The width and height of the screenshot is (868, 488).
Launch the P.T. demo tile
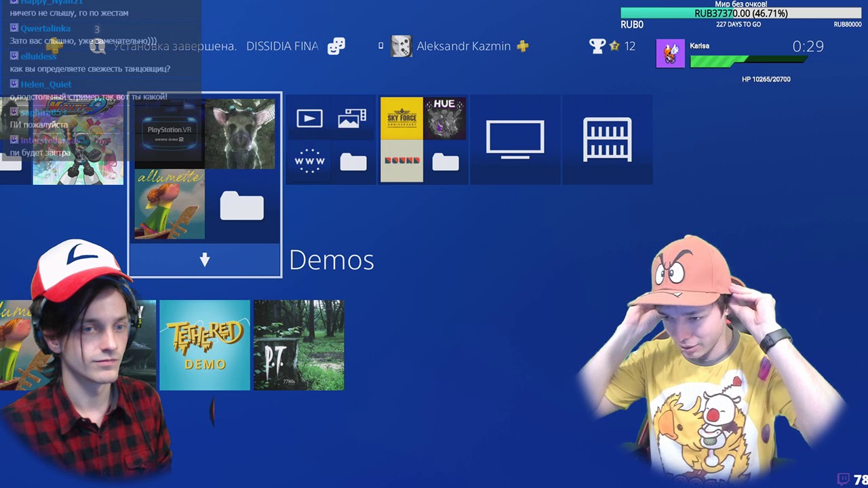(298, 345)
